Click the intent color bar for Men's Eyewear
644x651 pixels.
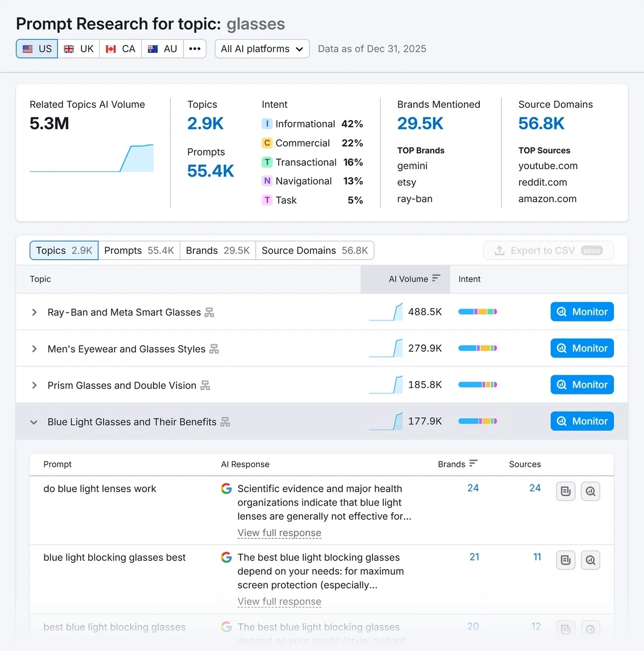pos(477,348)
